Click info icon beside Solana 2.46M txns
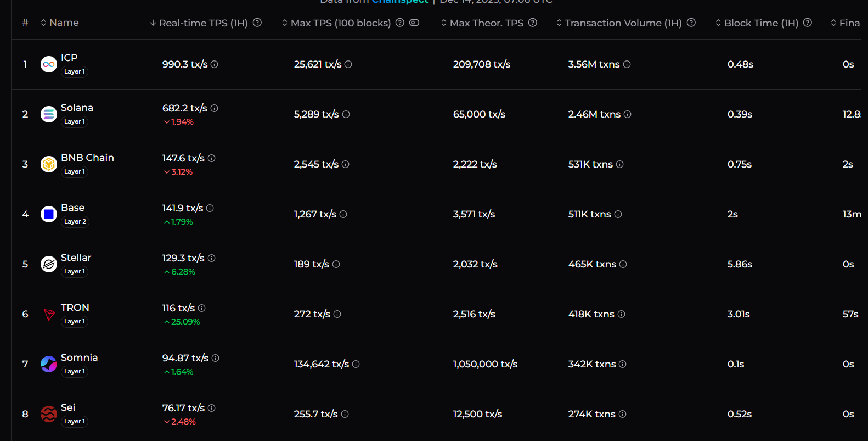868x441 pixels. click(x=628, y=114)
